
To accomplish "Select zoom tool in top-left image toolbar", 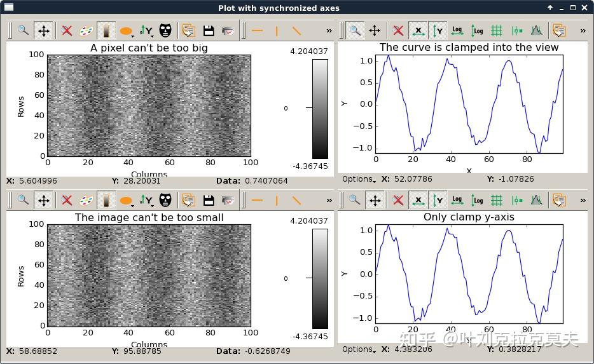I will tap(24, 30).
